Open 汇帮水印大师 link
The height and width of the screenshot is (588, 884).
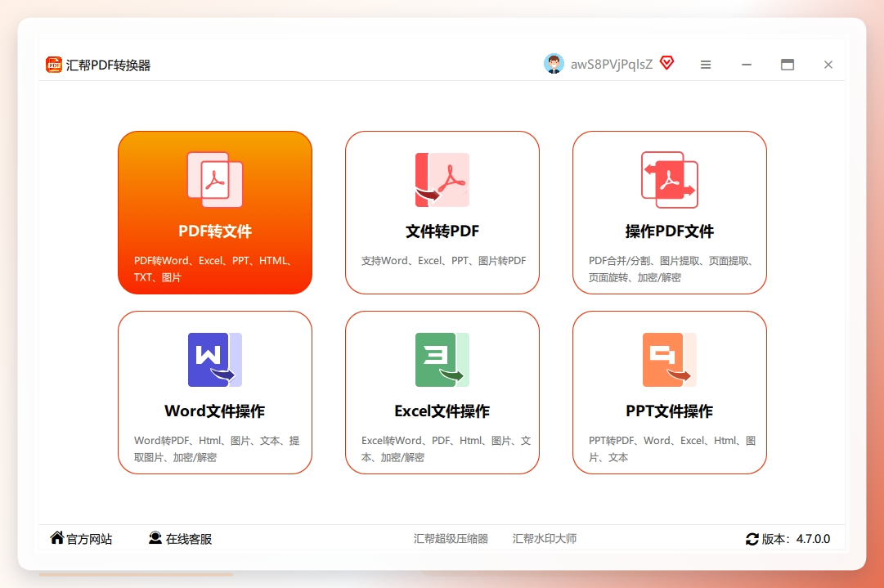pos(544,538)
